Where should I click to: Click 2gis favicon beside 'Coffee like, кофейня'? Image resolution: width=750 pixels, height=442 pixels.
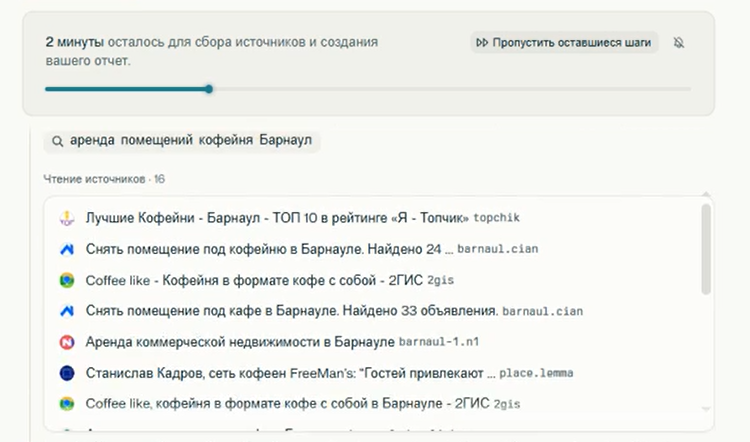click(x=67, y=404)
